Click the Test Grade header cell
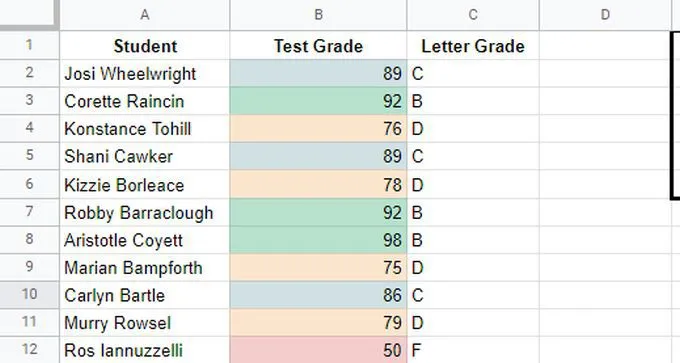Screen dimensions: 680x363 tap(318, 46)
